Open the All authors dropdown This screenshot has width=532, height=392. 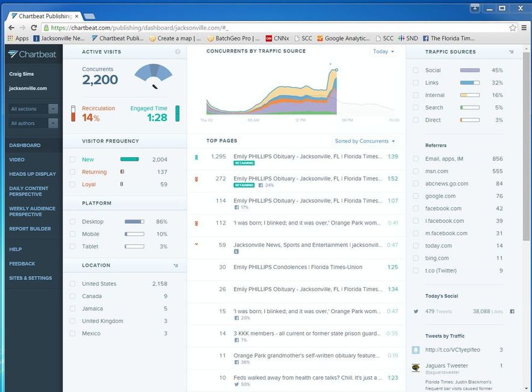coord(34,123)
